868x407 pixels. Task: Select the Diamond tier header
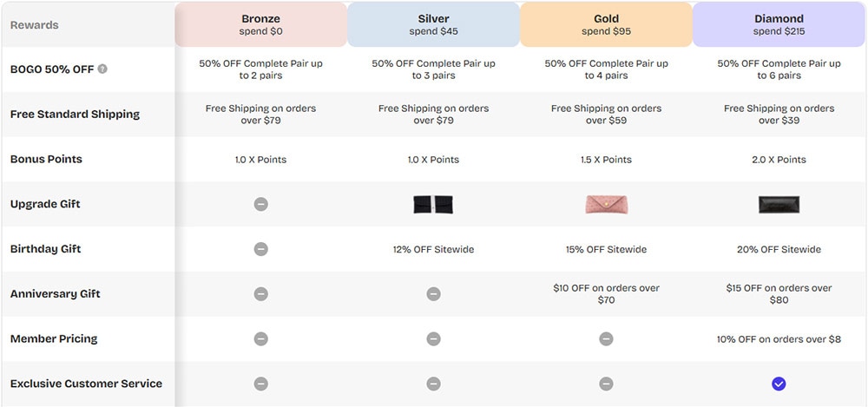click(779, 24)
